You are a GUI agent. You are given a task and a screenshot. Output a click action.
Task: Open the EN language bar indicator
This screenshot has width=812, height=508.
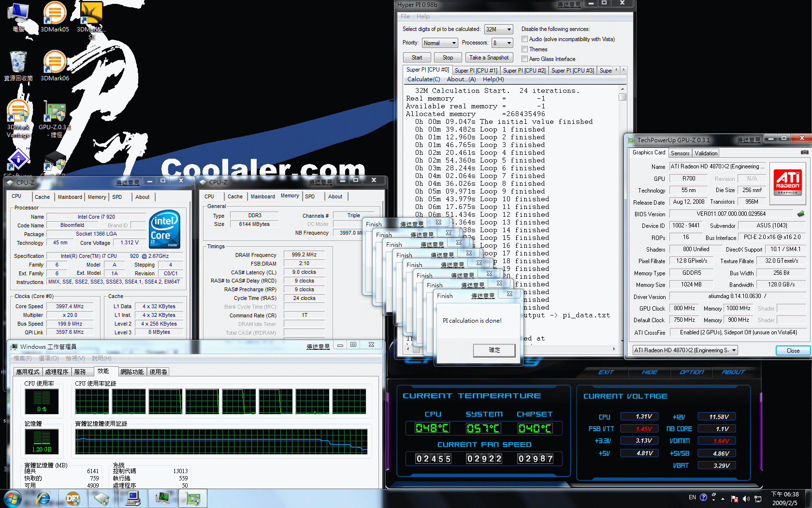click(692, 497)
